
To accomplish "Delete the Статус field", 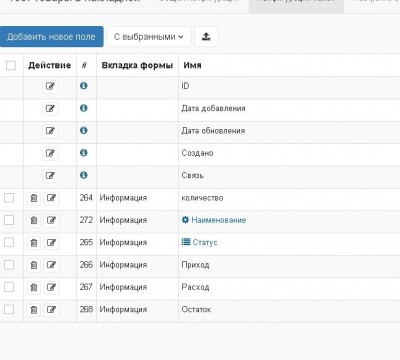I will click(34, 243).
